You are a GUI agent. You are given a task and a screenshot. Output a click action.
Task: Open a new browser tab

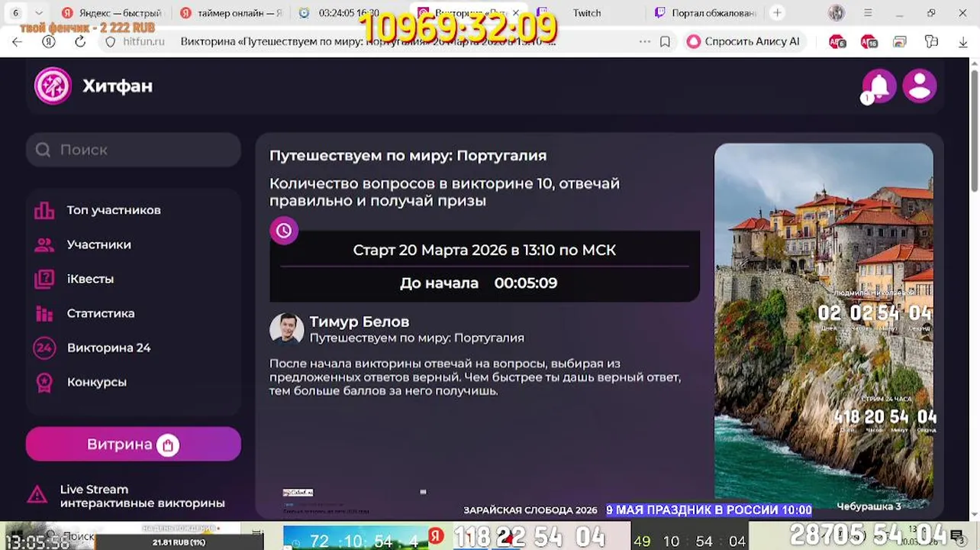(777, 13)
